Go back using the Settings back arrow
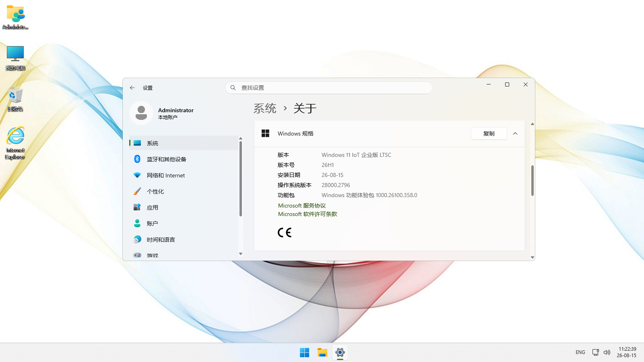Image resolution: width=644 pixels, height=362 pixels. point(132,88)
